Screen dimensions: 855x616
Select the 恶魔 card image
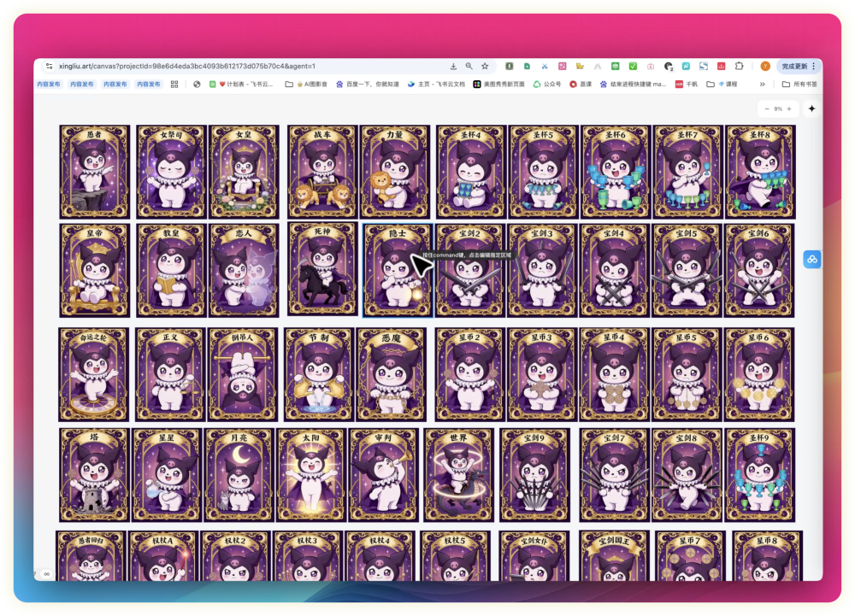point(391,375)
